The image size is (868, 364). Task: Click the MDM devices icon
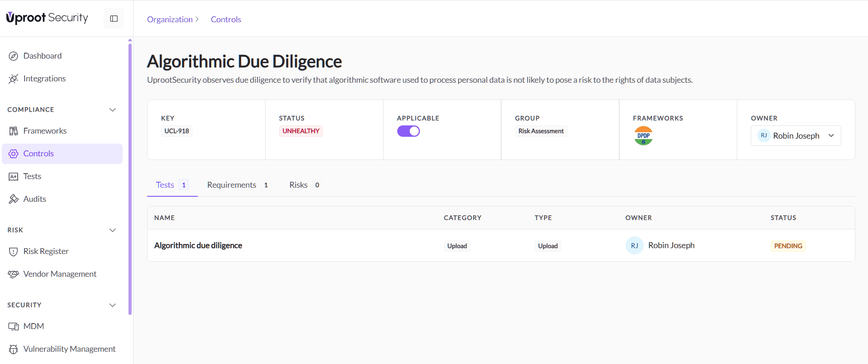[14, 326]
